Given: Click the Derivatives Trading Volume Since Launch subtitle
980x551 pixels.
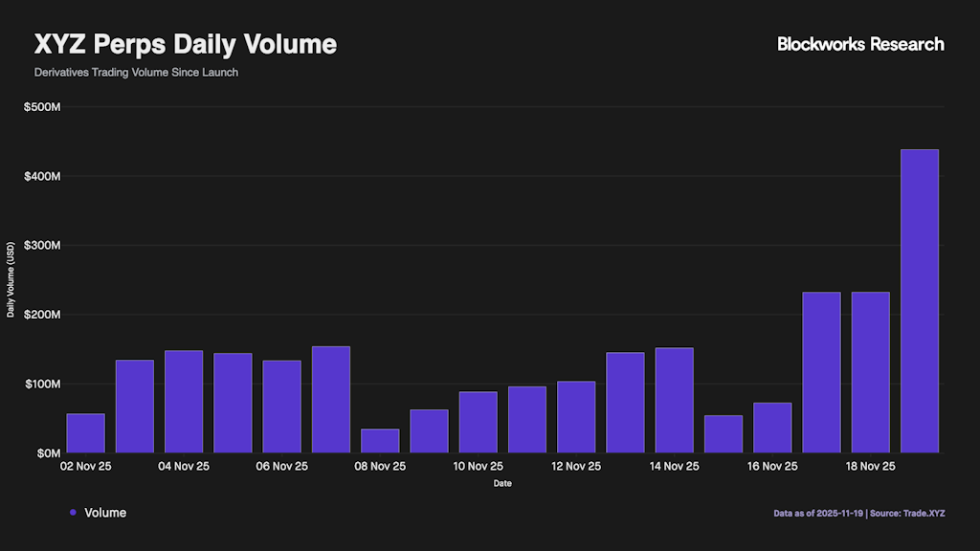Looking at the screenshot, I should [136, 73].
